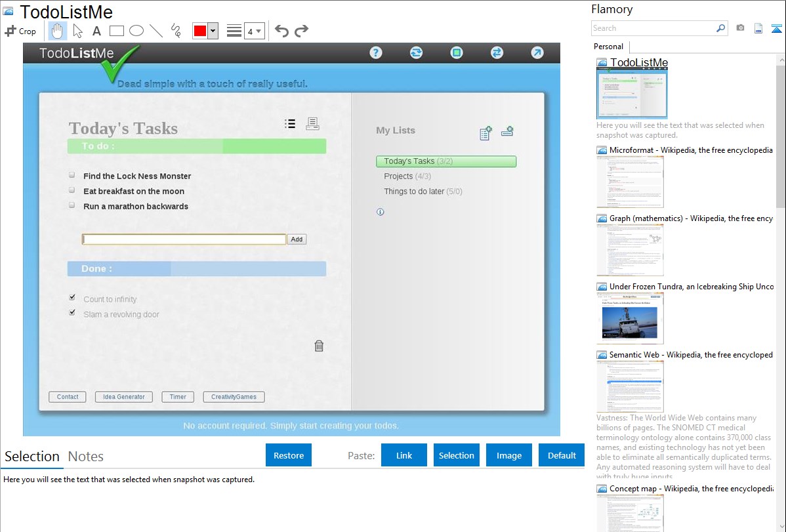786x532 pixels.
Task: Click the Add task button
Action: click(297, 239)
